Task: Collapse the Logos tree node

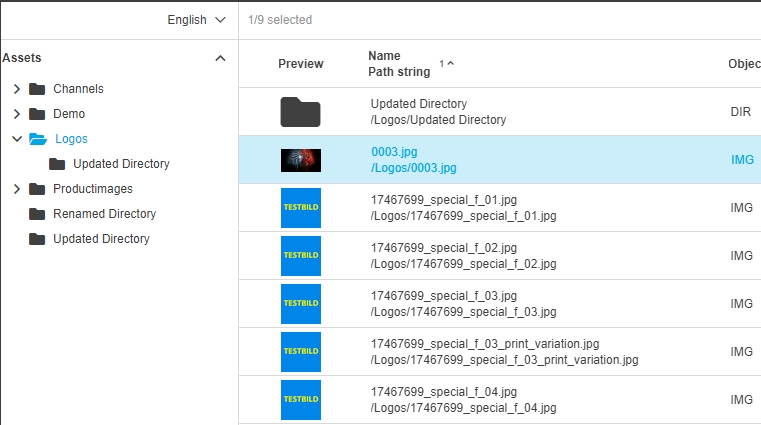Action: [x=17, y=139]
